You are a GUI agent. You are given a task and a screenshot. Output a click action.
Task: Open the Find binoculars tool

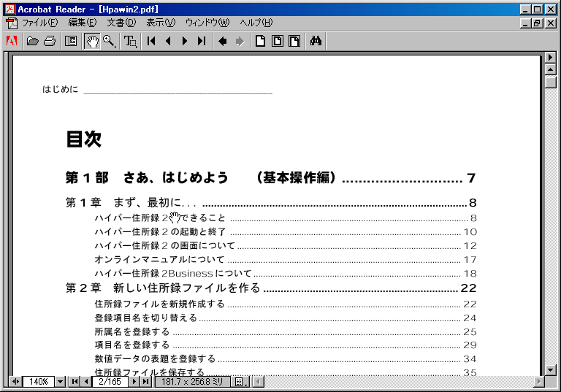click(316, 41)
